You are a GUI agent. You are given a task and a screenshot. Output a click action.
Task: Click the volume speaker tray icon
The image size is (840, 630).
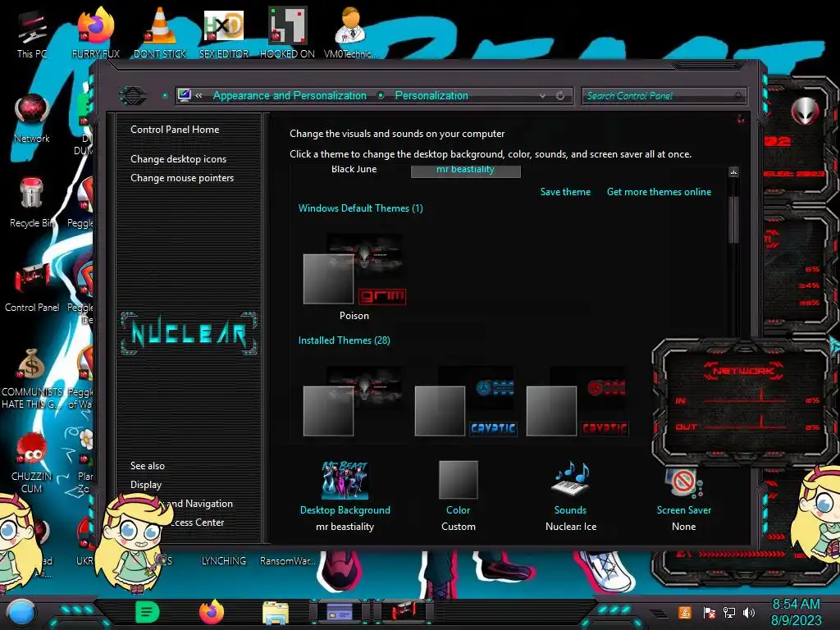pos(749,612)
